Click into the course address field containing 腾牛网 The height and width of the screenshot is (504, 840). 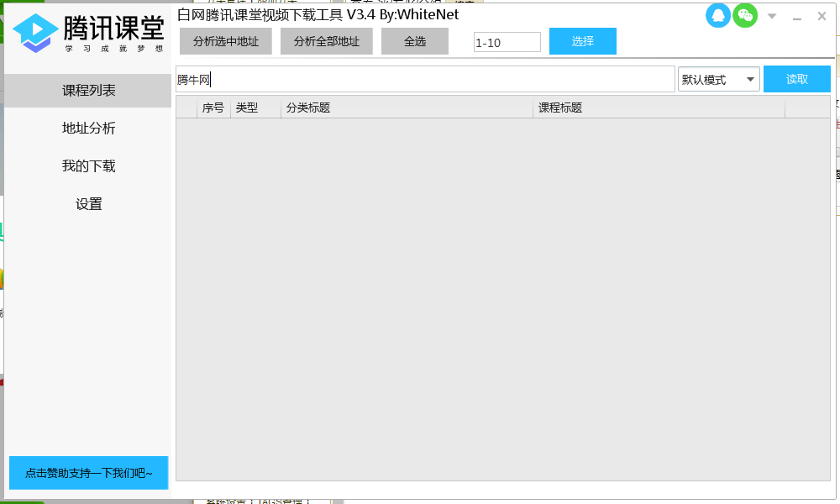pos(425,79)
